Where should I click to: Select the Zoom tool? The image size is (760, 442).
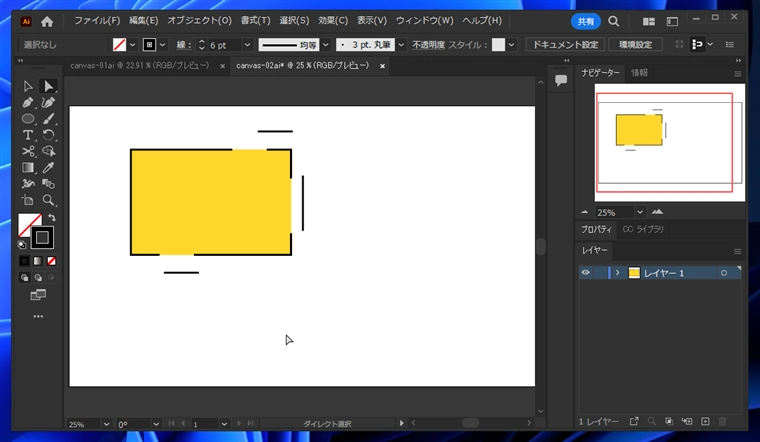pos(48,200)
